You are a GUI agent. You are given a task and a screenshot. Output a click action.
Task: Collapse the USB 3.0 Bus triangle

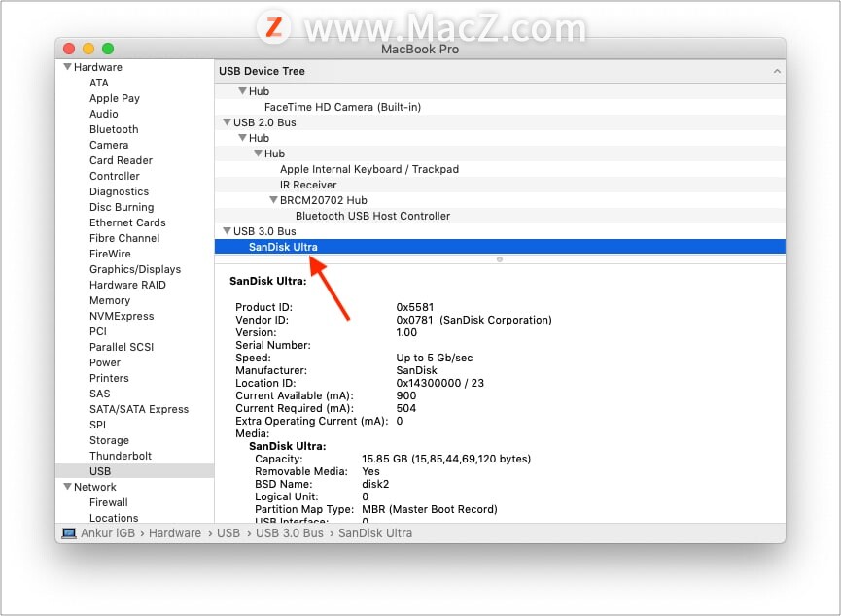pyautogui.click(x=227, y=231)
